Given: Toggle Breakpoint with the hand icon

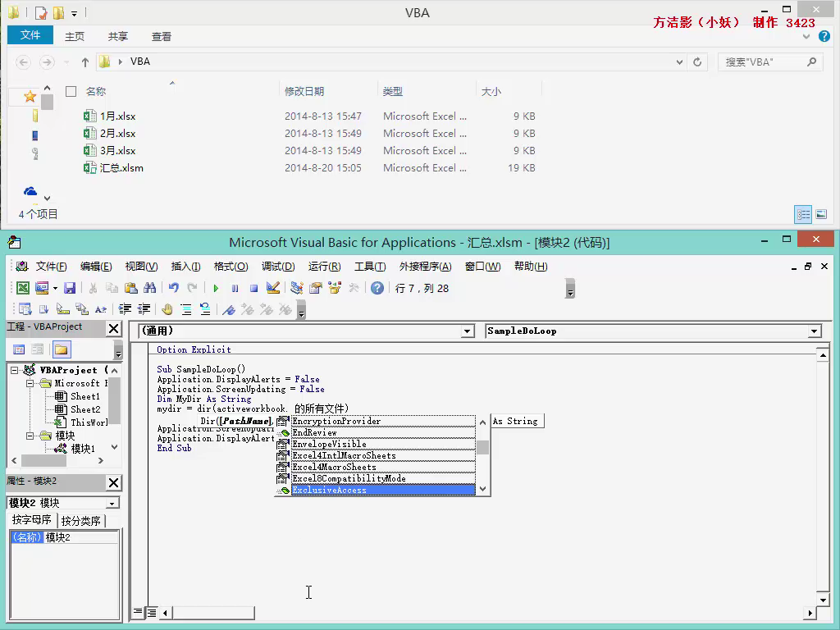Looking at the screenshot, I should click(x=167, y=309).
